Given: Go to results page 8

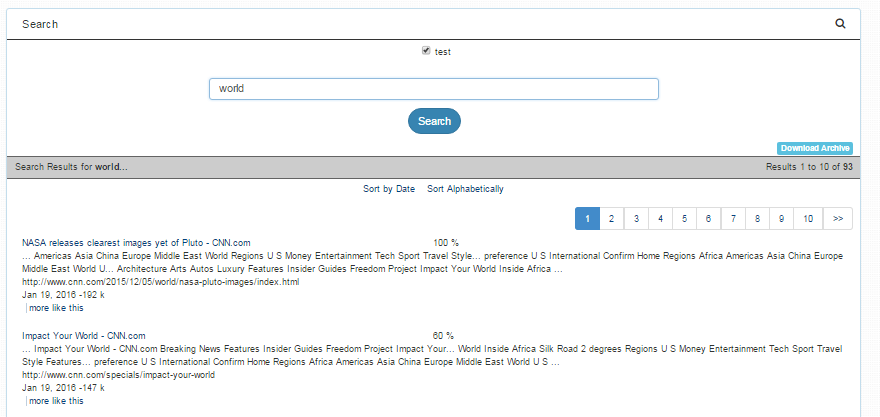Looking at the screenshot, I should click(758, 218).
